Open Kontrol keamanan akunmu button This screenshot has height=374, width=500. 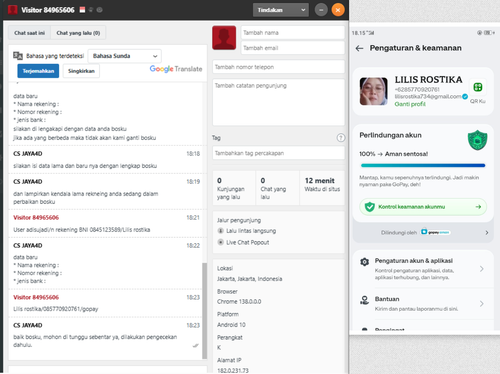tap(423, 207)
